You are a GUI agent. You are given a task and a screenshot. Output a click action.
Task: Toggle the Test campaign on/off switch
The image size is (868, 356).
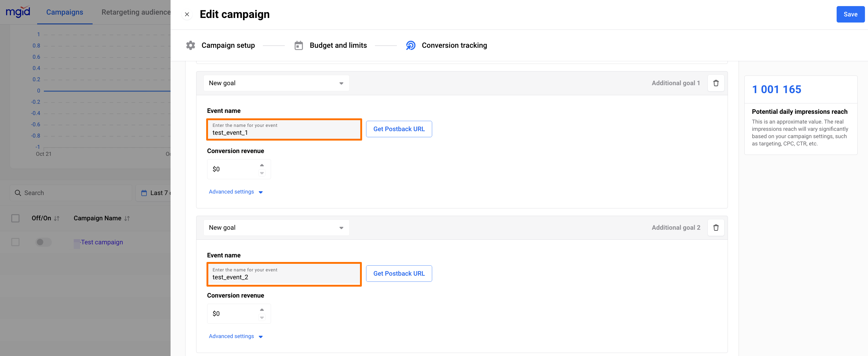click(x=44, y=242)
